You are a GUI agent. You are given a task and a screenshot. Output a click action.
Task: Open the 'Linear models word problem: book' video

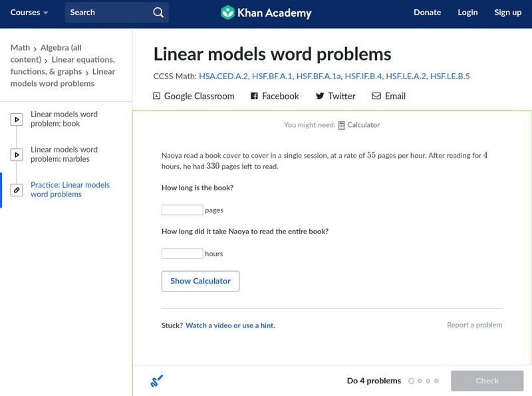[64, 119]
